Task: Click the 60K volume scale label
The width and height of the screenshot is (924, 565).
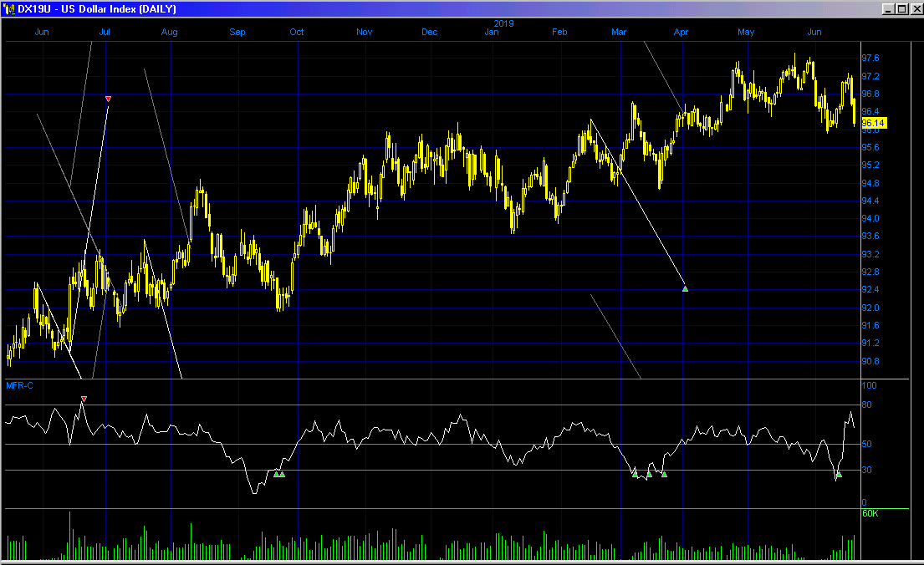Action: tap(870, 514)
